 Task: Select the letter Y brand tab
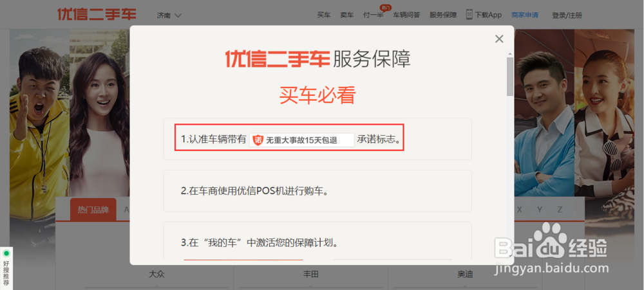(x=540, y=210)
